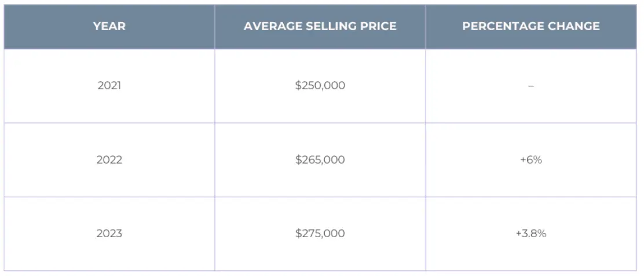Click the $275,000 price cell
Viewport: 644px width, 276px height.
(x=320, y=234)
